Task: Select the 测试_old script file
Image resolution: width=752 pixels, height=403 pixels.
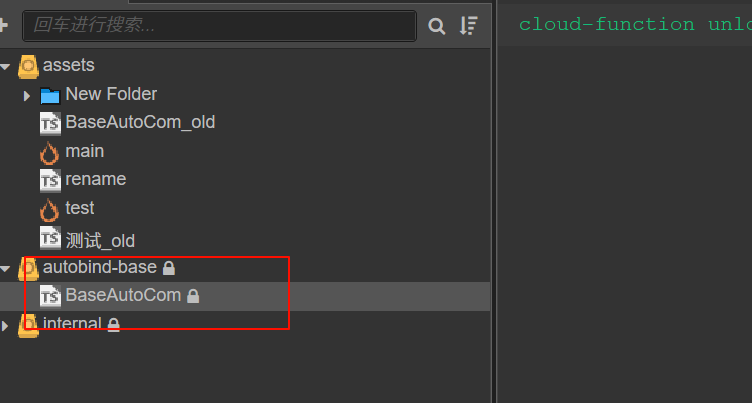Action: 100,240
